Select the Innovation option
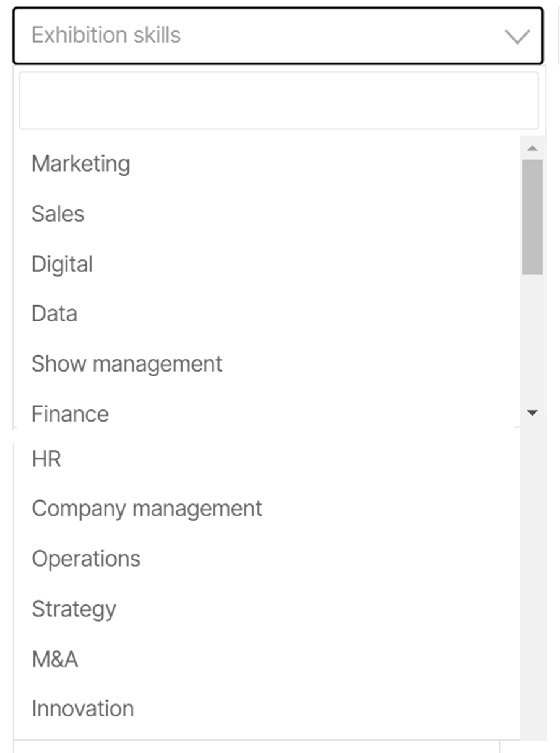The image size is (560, 753). click(83, 709)
